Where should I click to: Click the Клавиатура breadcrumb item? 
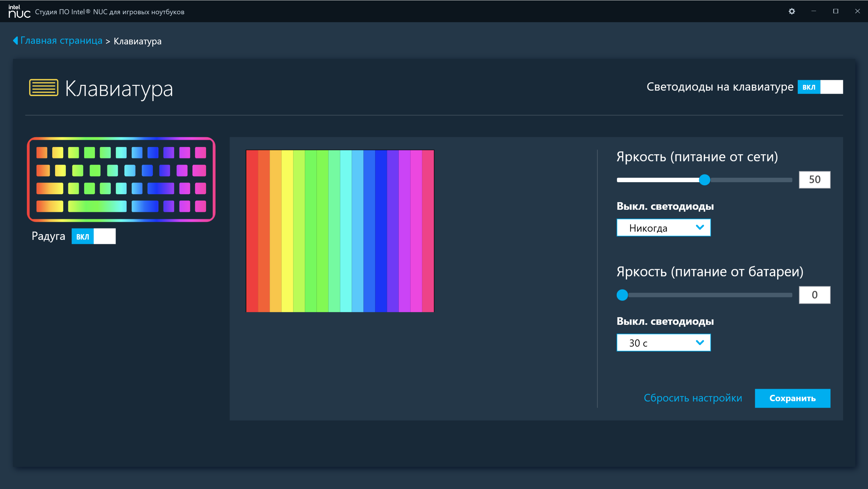point(137,41)
